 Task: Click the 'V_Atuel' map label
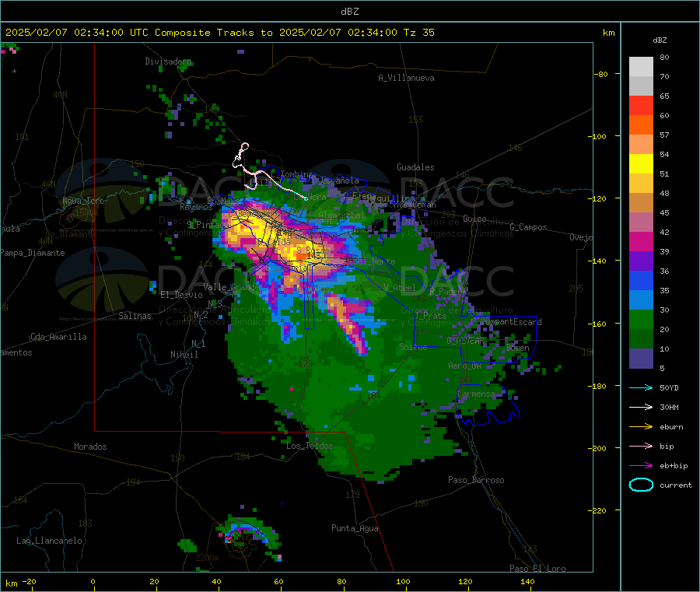400,288
